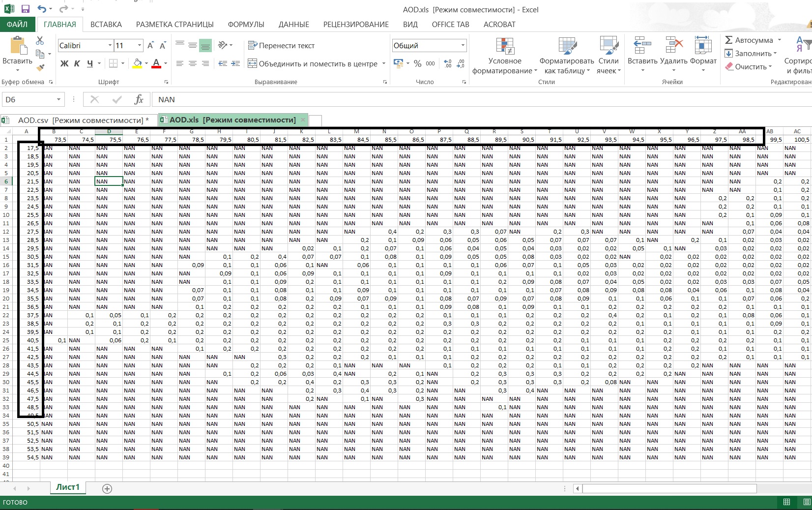The width and height of the screenshot is (812, 510).
Task: Click the Format Painter brush icon
Action: coord(40,67)
